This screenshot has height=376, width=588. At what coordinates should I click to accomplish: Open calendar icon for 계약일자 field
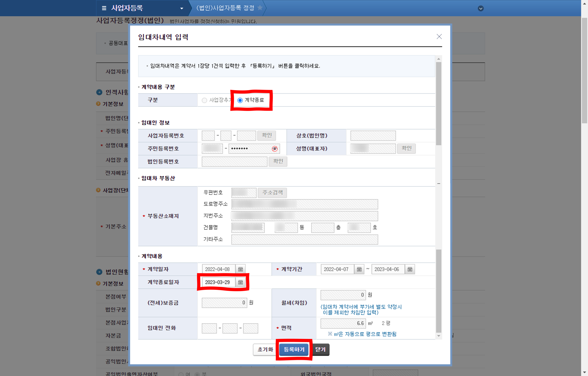click(x=240, y=269)
